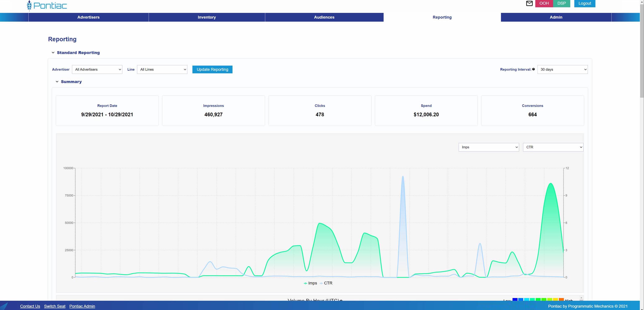Click the Logout button
This screenshot has width=644, height=310.
[x=584, y=3]
